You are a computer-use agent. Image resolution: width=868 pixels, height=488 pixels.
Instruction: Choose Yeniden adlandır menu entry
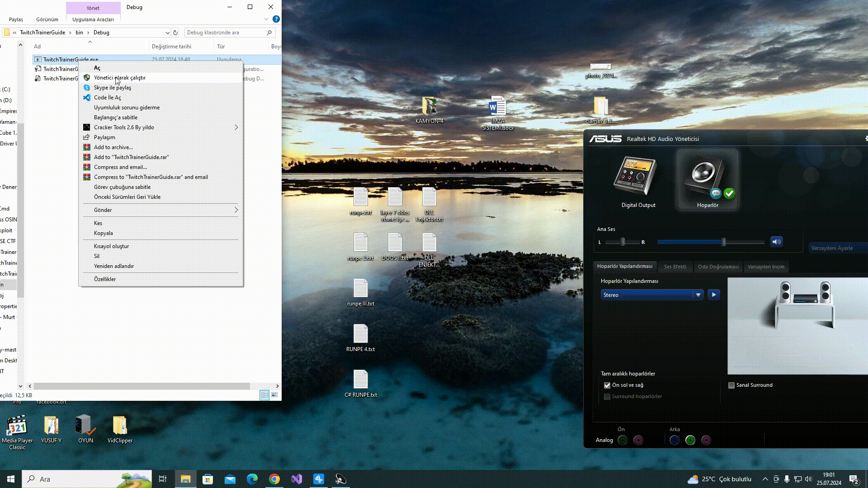click(160, 266)
